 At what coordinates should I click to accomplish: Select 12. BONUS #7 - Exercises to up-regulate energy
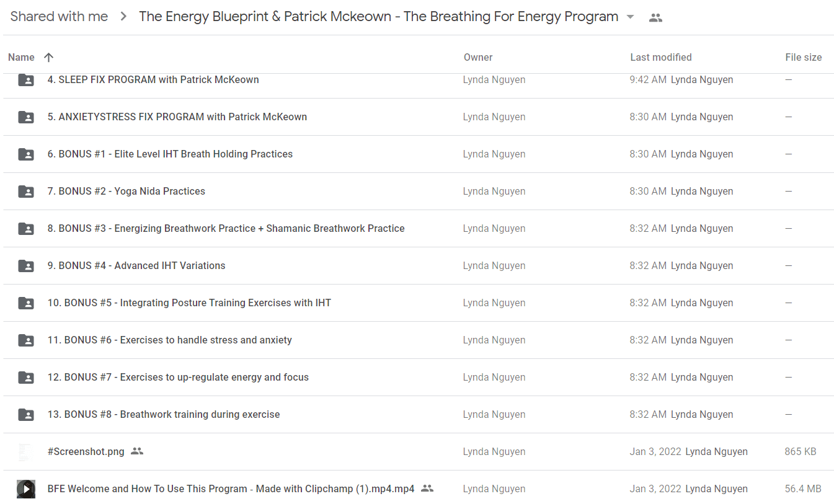pos(178,377)
